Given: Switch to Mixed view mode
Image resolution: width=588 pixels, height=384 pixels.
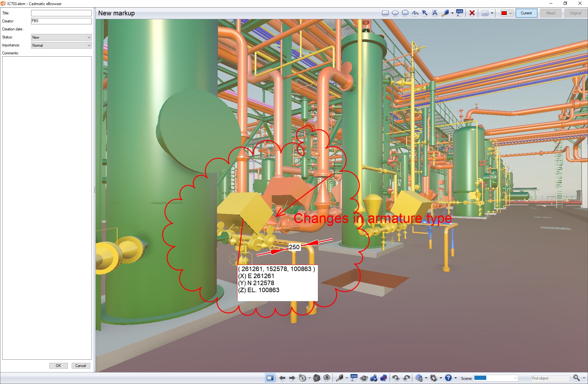Looking at the screenshot, I should click(x=551, y=13).
